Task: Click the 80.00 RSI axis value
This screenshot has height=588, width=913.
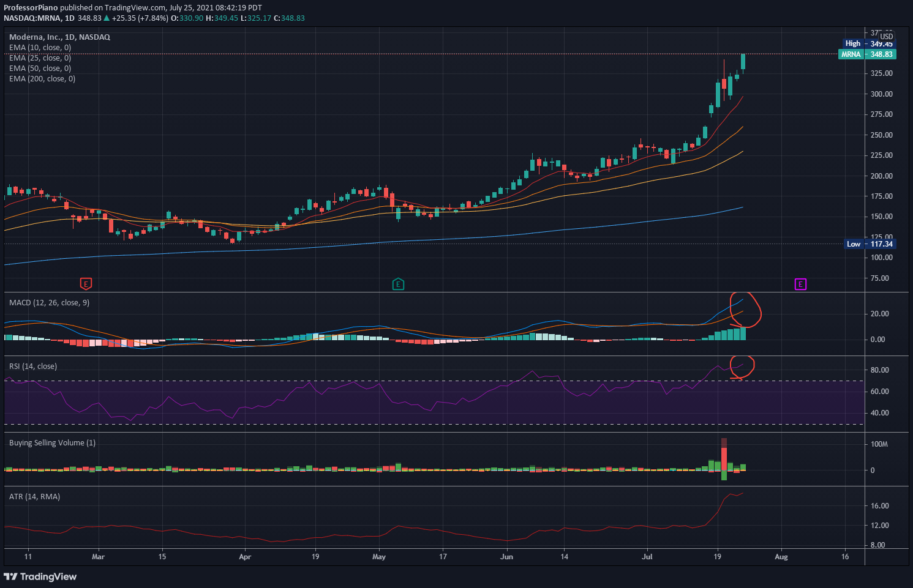Action: pyautogui.click(x=880, y=370)
